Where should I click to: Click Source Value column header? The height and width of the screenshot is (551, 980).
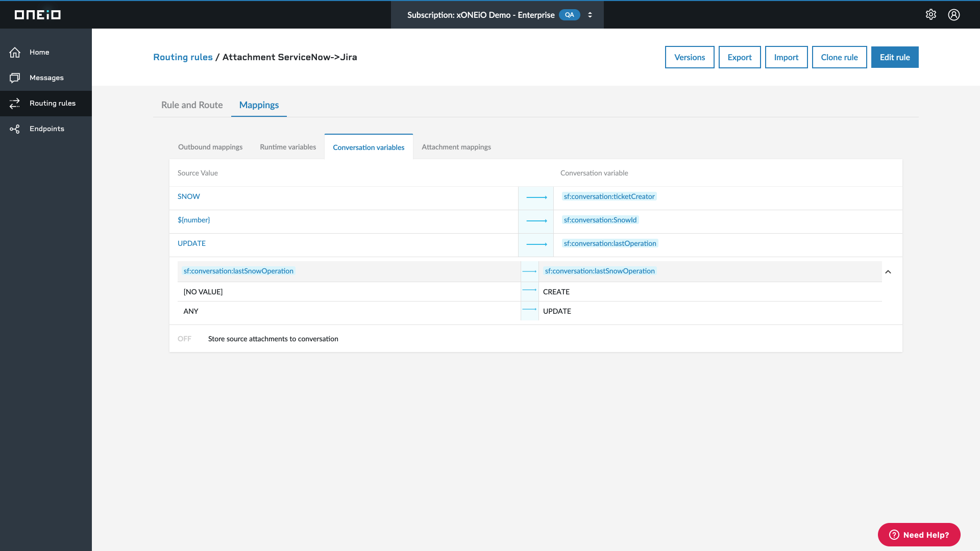pos(198,173)
